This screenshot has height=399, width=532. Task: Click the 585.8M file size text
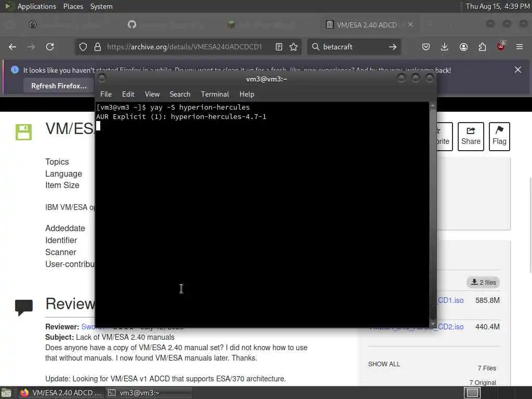(487, 300)
